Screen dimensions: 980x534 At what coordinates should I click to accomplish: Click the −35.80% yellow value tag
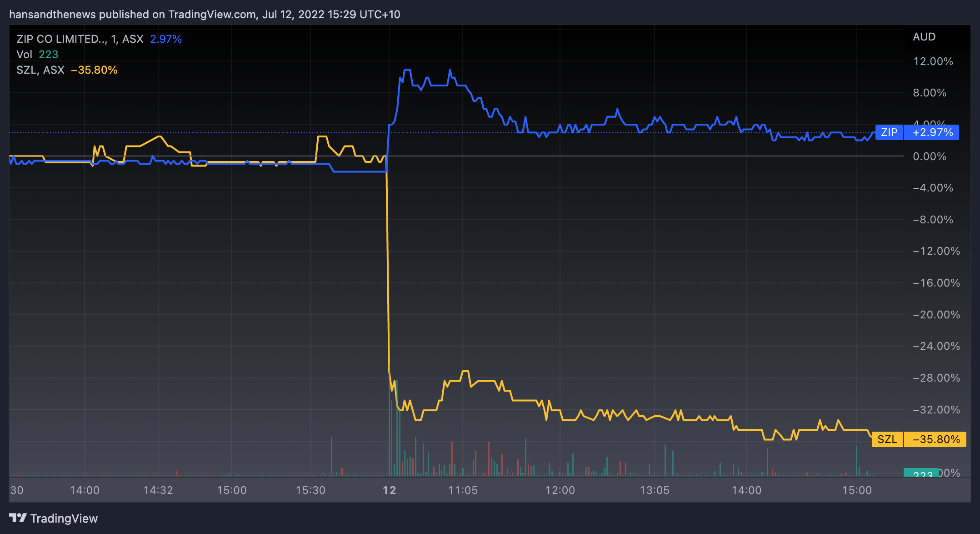click(x=936, y=439)
